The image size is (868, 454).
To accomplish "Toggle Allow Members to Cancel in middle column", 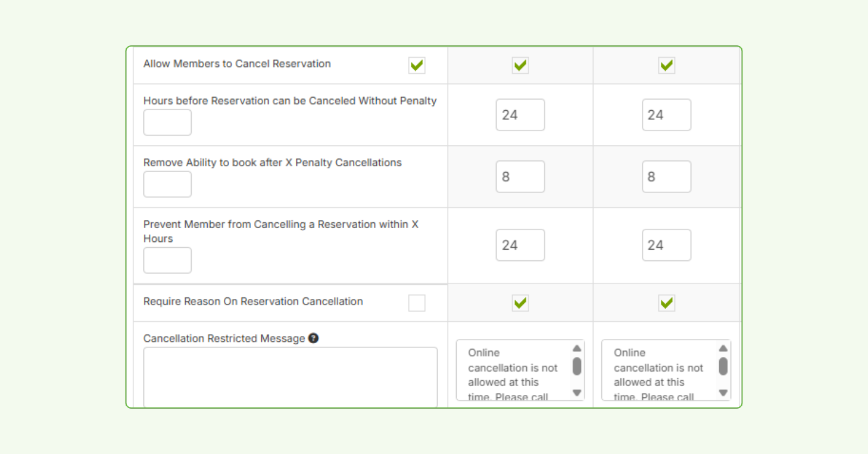I will [x=520, y=66].
